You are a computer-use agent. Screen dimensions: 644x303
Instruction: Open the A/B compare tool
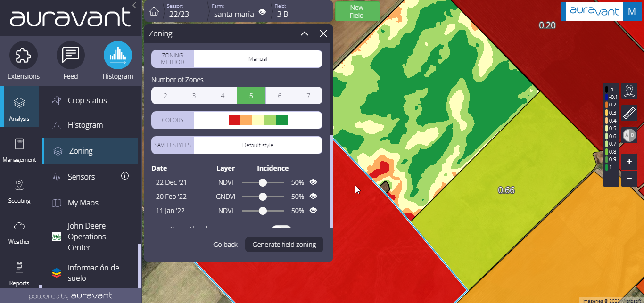(629, 135)
